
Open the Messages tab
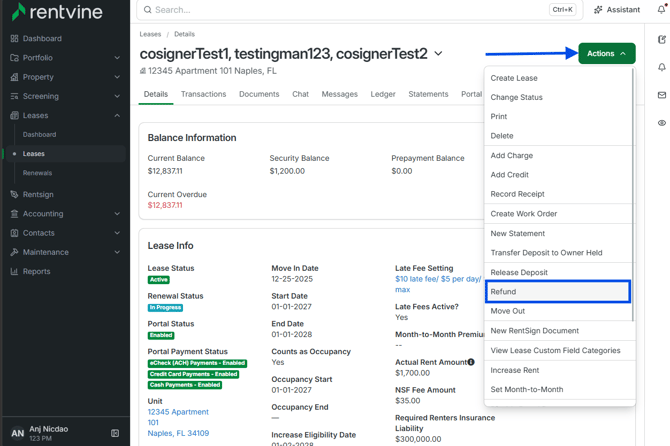[x=339, y=94]
